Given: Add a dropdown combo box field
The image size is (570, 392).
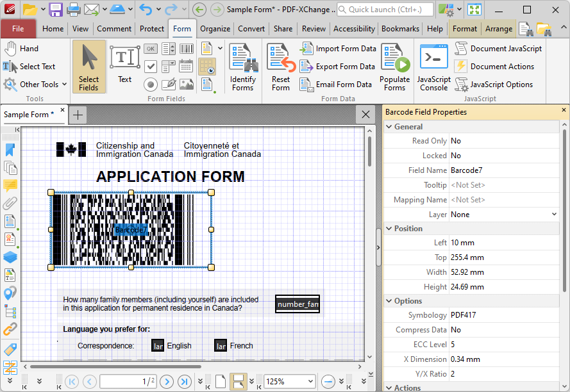Looking at the screenshot, I should (x=169, y=67).
